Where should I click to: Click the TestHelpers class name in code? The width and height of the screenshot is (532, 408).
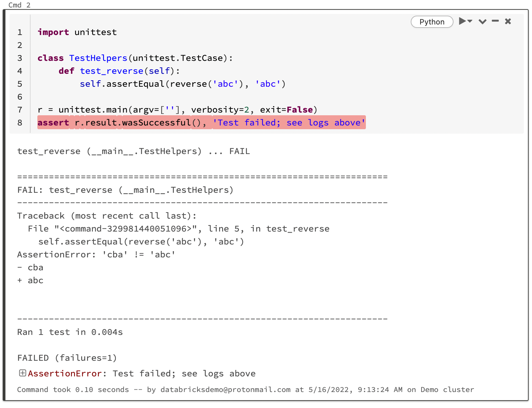point(98,58)
